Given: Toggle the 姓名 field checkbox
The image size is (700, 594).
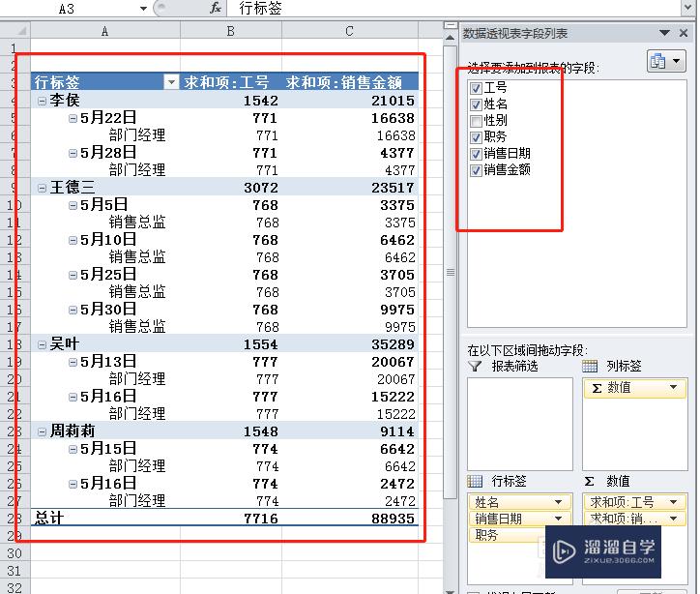Looking at the screenshot, I should point(476,104).
